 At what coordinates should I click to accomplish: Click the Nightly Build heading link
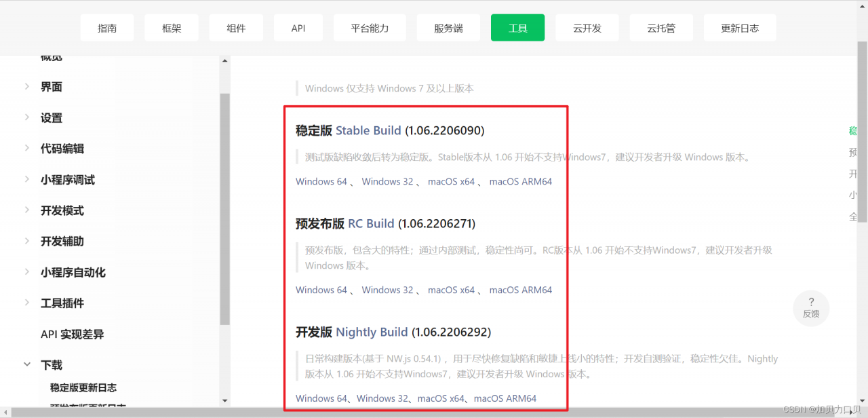(x=372, y=332)
